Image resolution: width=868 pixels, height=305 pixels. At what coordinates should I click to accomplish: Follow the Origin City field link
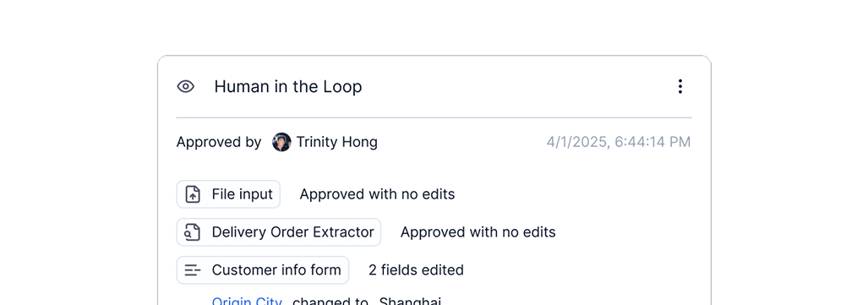pyautogui.click(x=247, y=301)
